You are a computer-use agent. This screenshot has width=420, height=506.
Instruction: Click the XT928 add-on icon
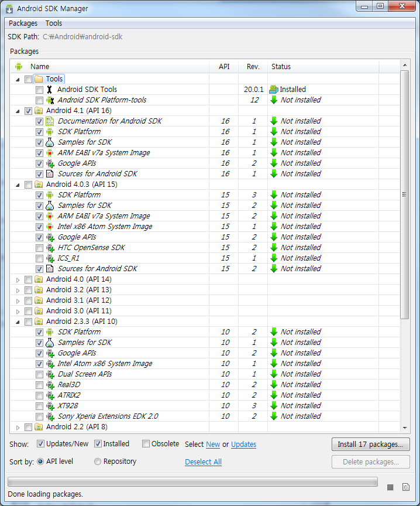pyautogui.click(x=50, y=406)
